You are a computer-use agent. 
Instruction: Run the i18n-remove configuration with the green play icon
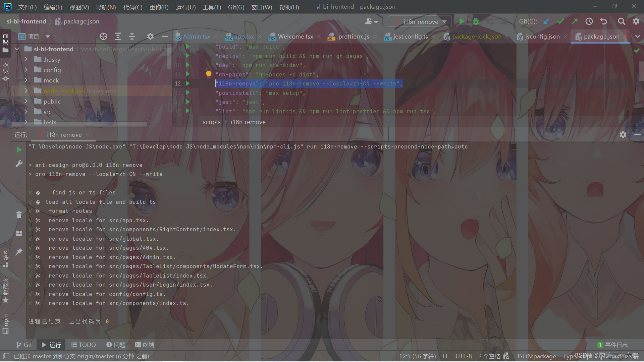pyautogui.click(x=462, y=21)
